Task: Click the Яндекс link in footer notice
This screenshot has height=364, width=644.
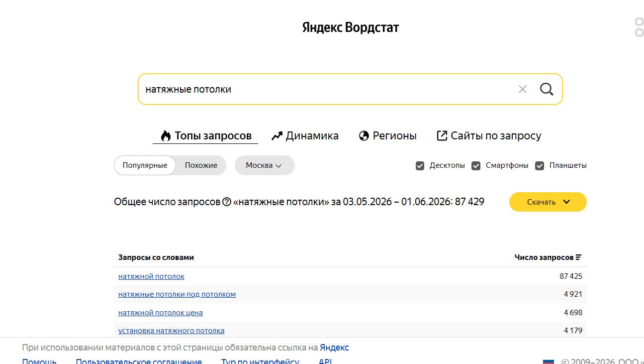Action: coord(334,348)
